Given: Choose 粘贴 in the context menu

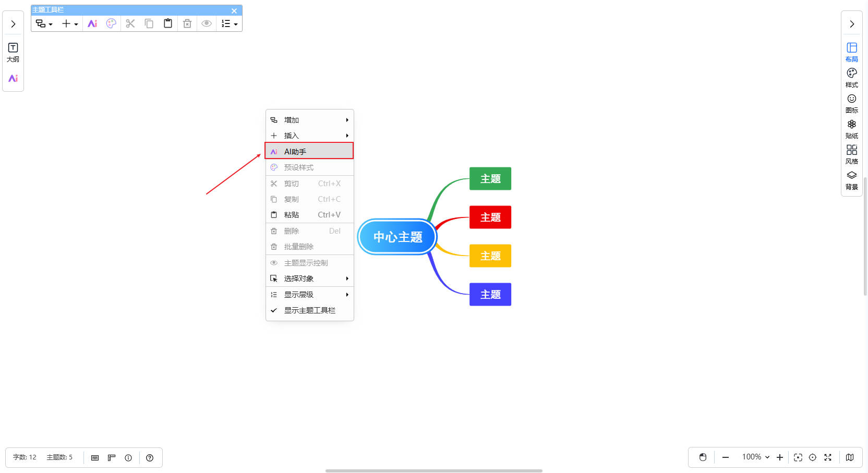Looking at the screenshot, I should [309, 215].
